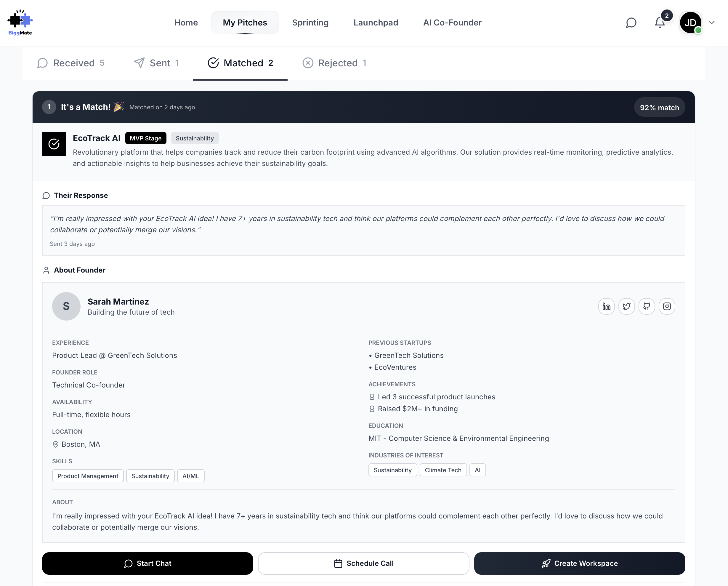Click Sarah Martinez's avatar
The image size is (728, 586).
tap(66, 306)
